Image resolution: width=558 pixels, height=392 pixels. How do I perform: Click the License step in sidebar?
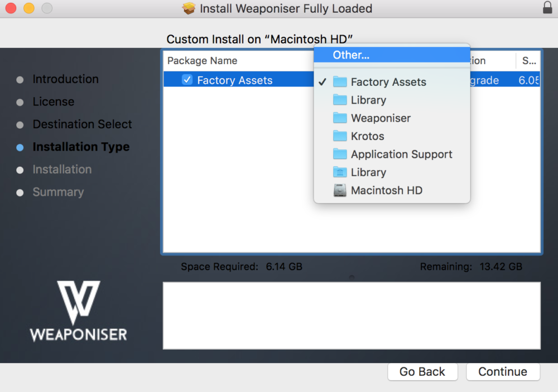54,101
